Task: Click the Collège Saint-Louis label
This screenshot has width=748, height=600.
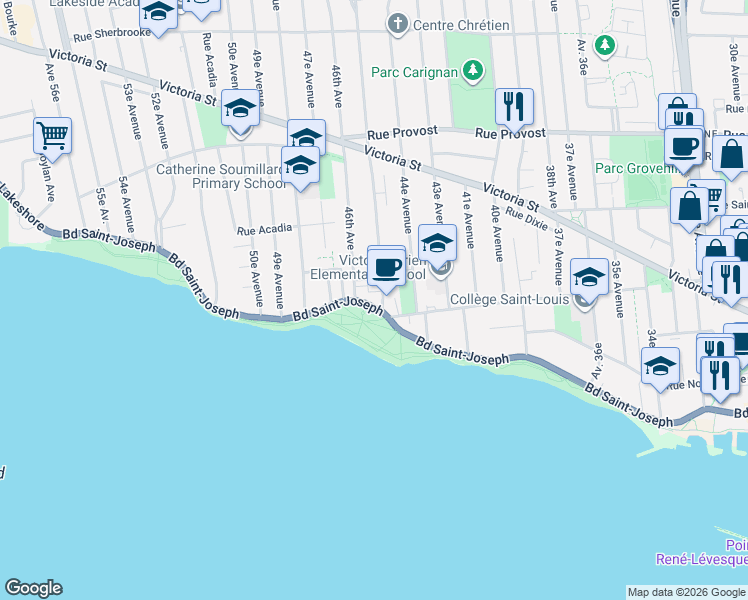Action: click(x=509, y=300)
